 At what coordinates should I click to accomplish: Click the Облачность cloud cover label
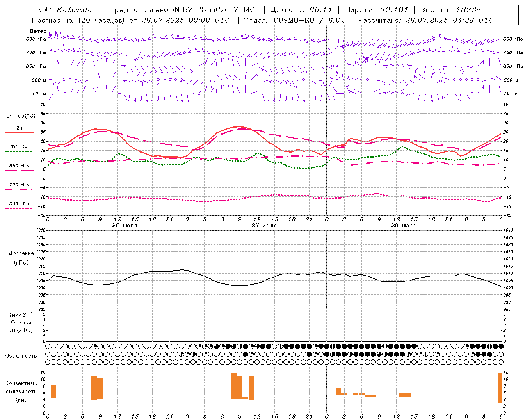click(21, 356)
